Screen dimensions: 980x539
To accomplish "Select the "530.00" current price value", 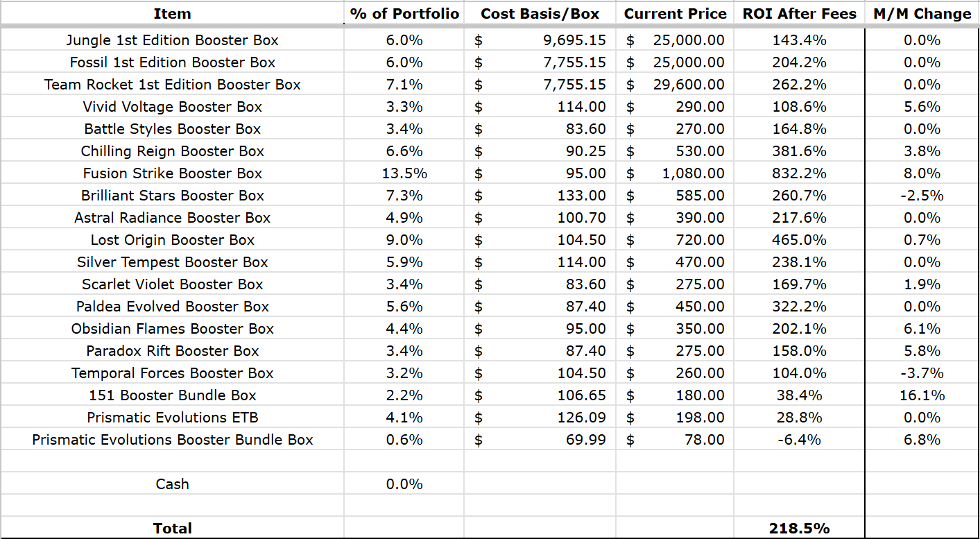I will (x=700, y=151).
